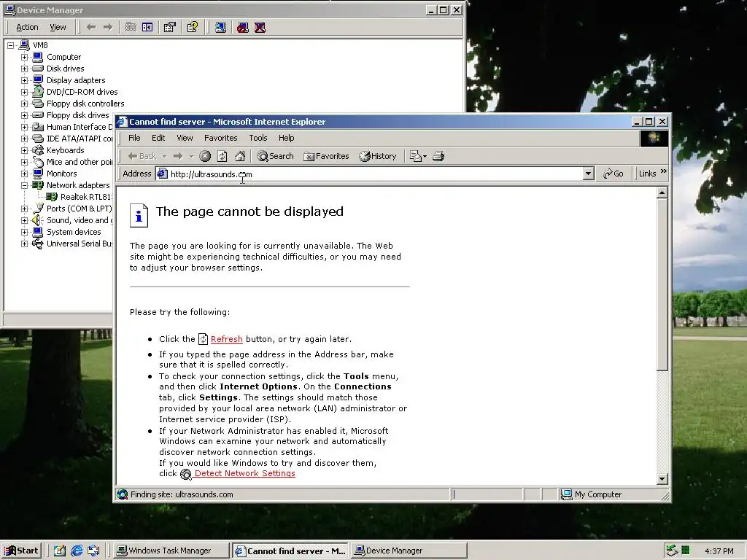Click the page icon in the Address bar
This screenshot has width=747, height=560.
pos(163,174)
